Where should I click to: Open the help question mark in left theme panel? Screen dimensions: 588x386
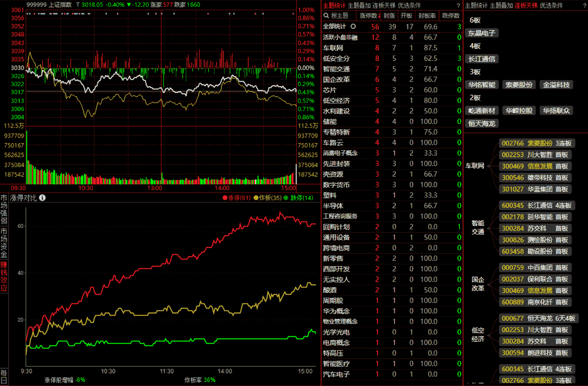[458, 5]
